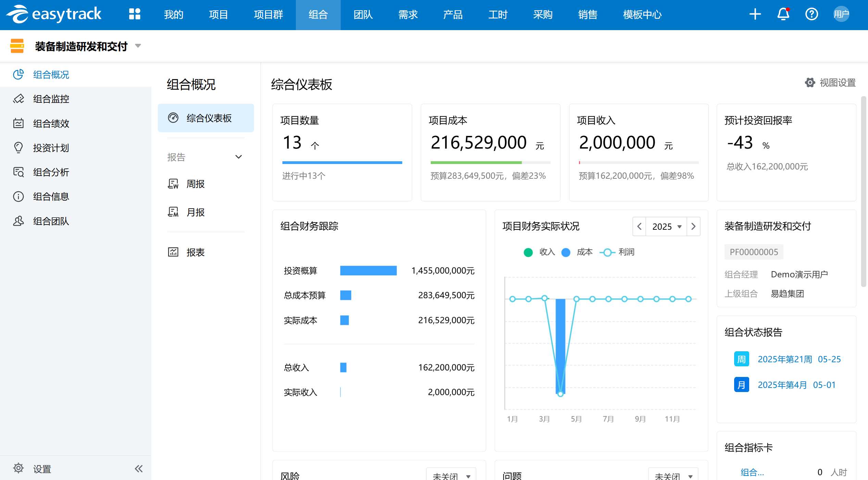The height and width of the screenshot is (480, 868).
Task: Select the 模板中心 menu item
Action: click(642, 15)
